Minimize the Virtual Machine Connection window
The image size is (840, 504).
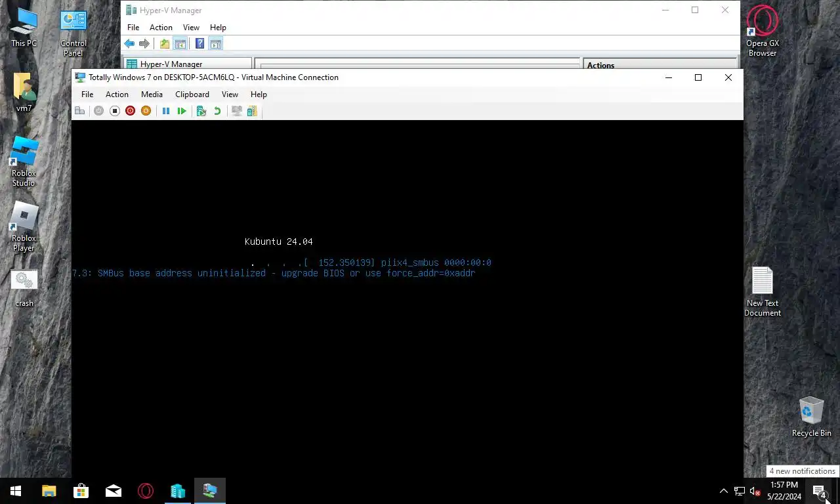[668, 77]
